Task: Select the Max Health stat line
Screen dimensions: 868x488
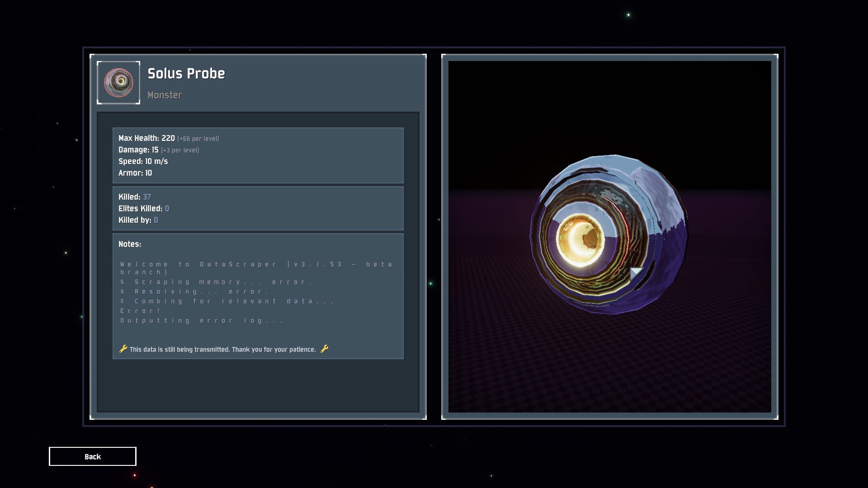Action: pos(169,138)
